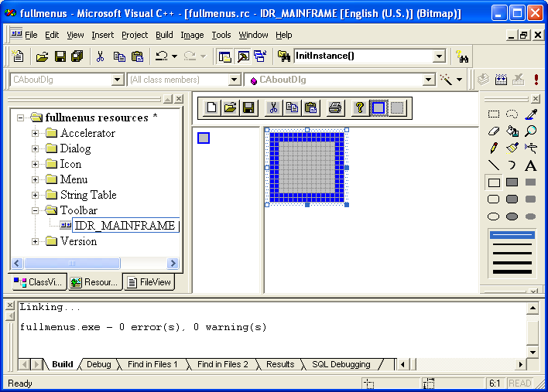Screen dimensions: 548x392
Task: Close the workspace pane with X button
Action: [179, 99]
